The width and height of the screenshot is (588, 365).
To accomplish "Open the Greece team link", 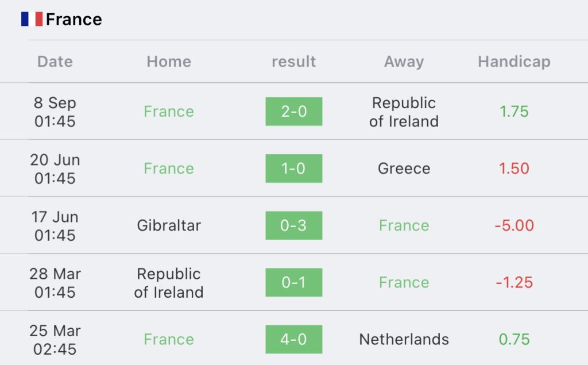I will pos(404,168).
